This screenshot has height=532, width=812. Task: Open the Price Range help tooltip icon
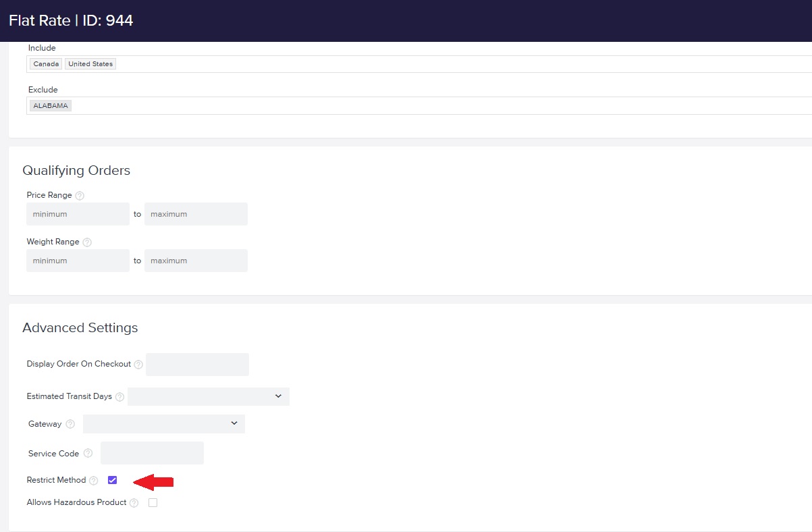(x=79, y=195)
